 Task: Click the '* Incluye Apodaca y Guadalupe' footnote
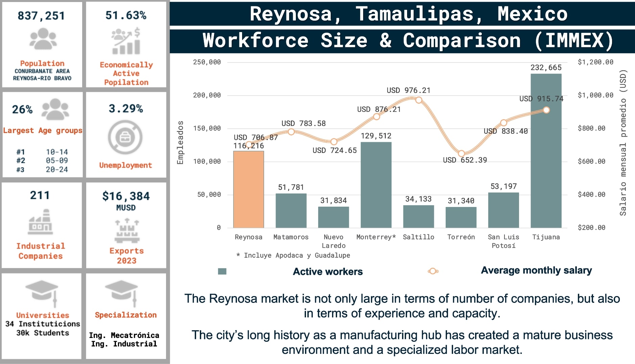[293, 255]
